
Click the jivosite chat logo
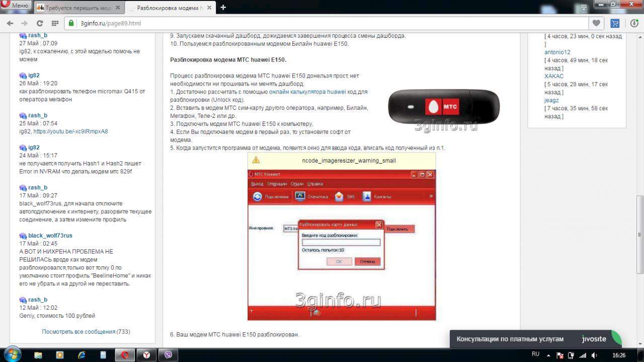pyautogui.click(x=594, y=339)
